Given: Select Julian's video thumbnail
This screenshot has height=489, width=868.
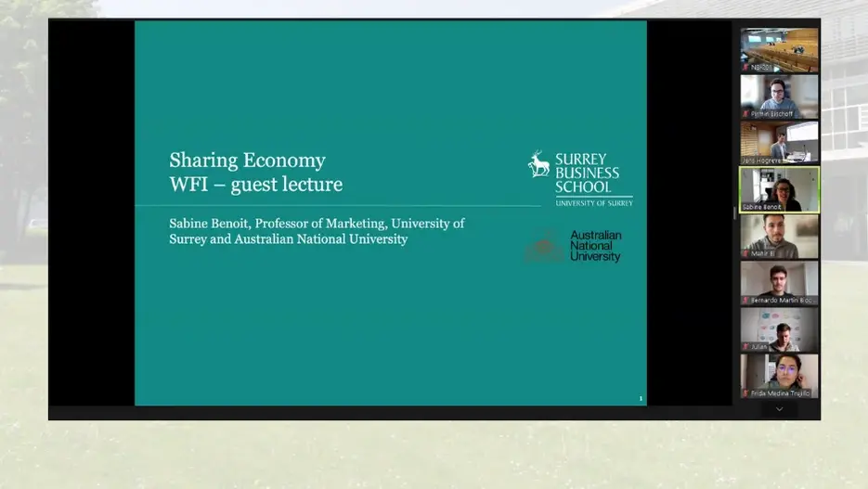Looking at the screenshot, I should point(780,329).
